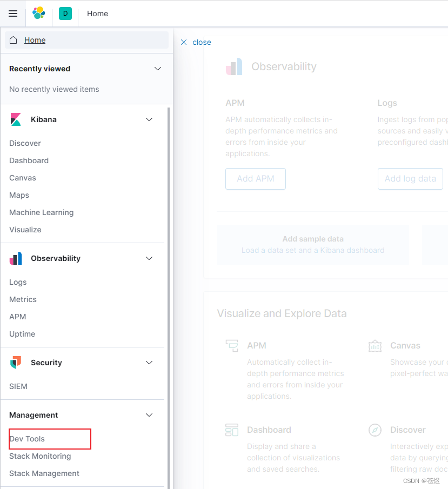Open Stack Monitoring
Screen dimensions: 448x489
[x=40, y=456]
